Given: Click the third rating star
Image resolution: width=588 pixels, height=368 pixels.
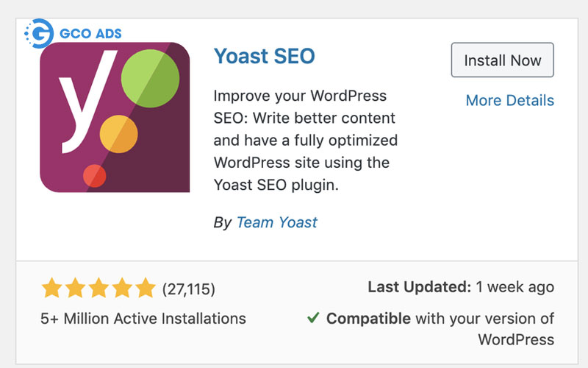Looking at the screenshot, I should pyautogui.click(x=98, y=288).
